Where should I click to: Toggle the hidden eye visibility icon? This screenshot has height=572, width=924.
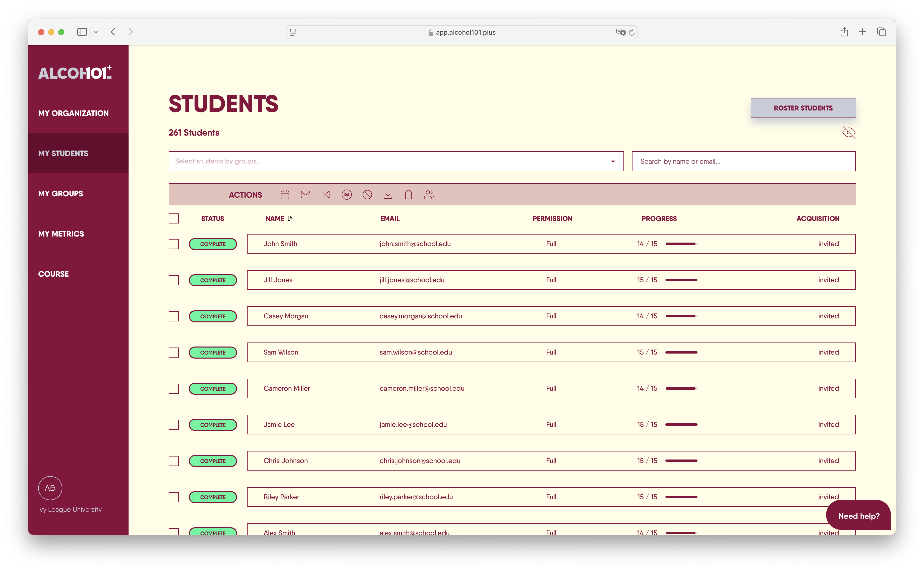click(848, 132)
